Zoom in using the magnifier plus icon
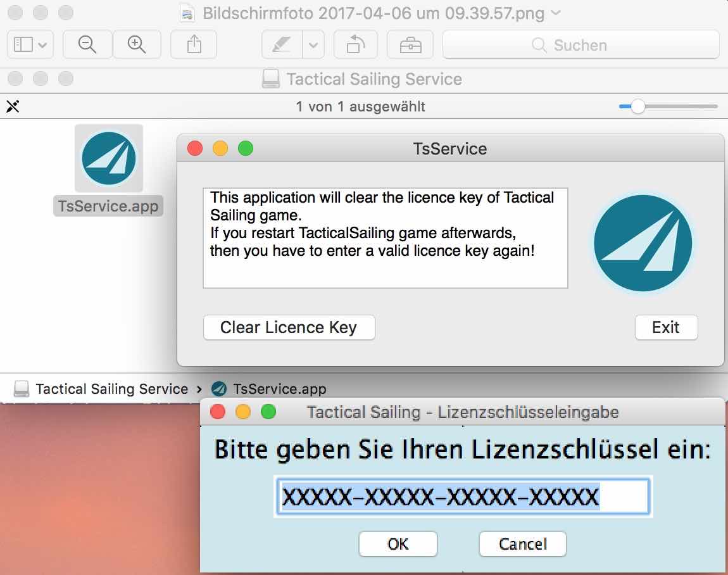 pos(137,44)
